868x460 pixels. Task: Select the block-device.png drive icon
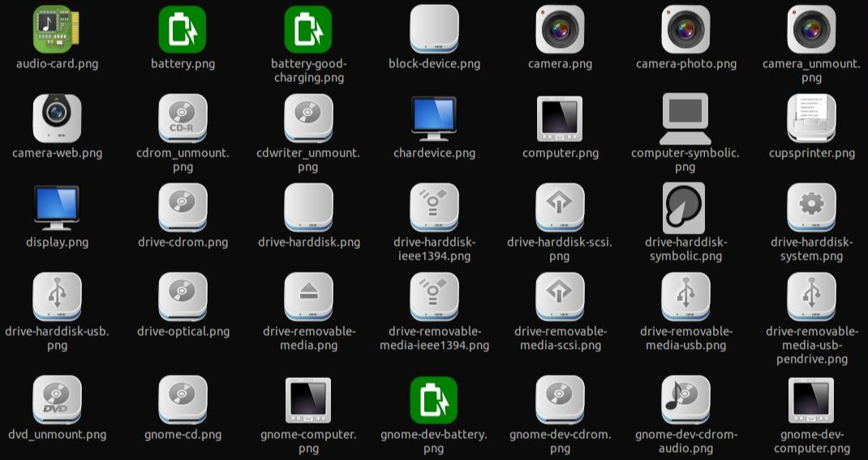(435, 29)
